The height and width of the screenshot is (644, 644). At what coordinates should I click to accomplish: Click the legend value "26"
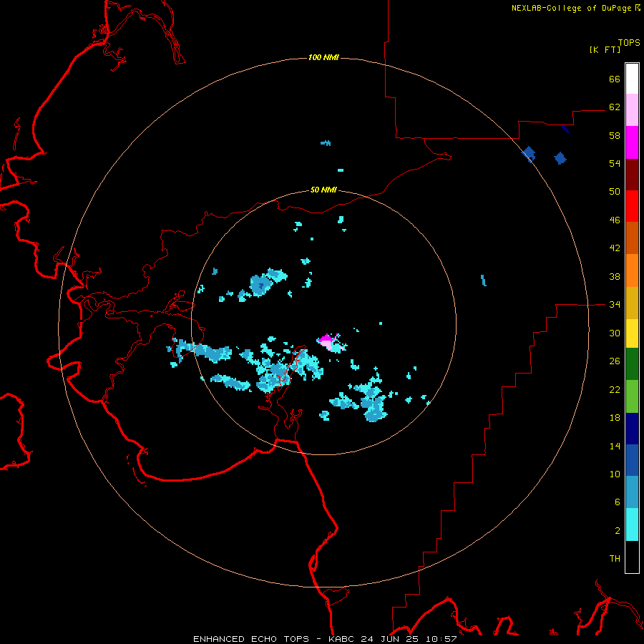615,361
